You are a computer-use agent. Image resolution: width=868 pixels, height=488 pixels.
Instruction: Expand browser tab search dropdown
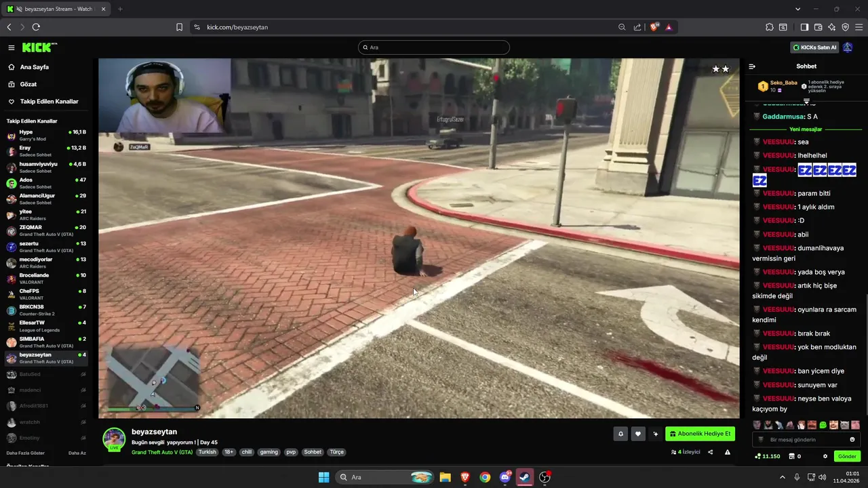coord(797,9)
